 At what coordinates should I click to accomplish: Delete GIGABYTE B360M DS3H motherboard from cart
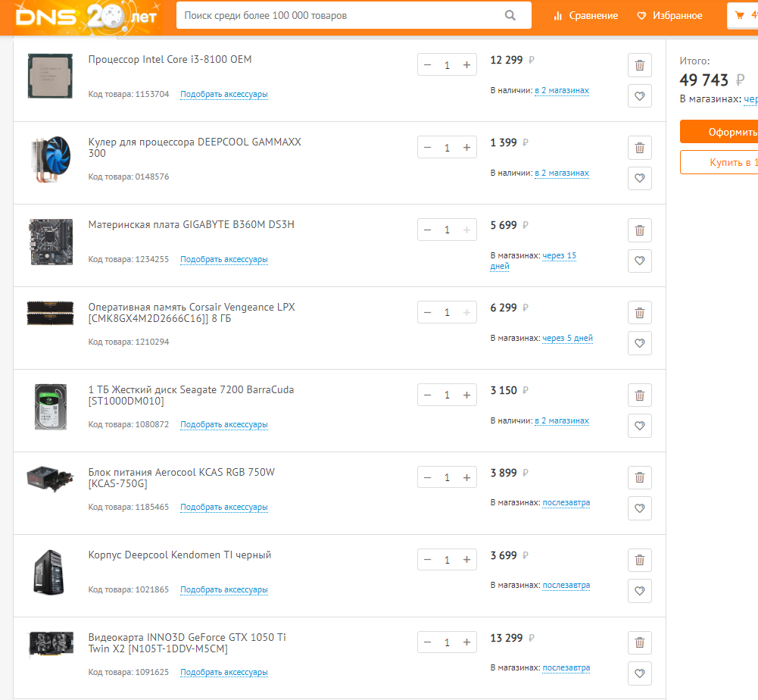640,230
